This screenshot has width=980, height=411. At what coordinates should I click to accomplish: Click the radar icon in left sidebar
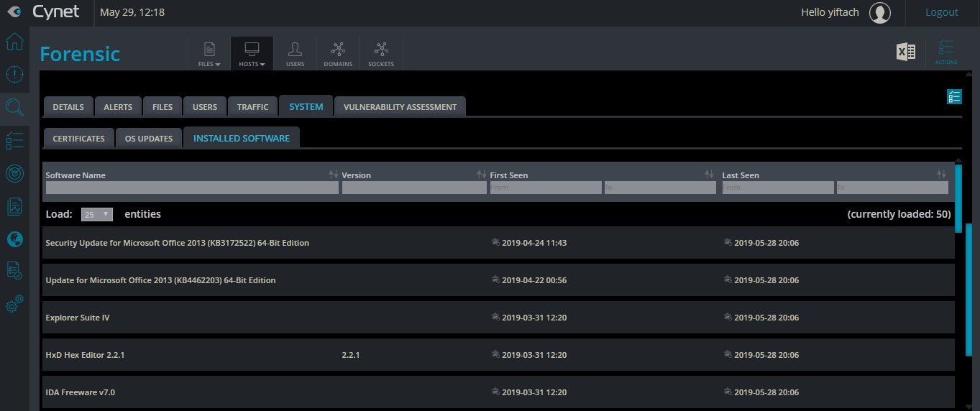pos(14,173)
